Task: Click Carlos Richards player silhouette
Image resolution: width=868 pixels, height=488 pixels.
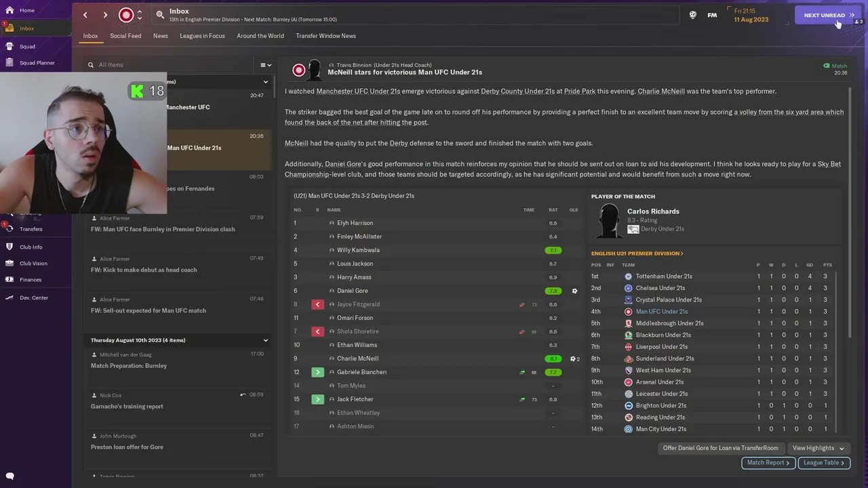Action: (x=609, y=221)
